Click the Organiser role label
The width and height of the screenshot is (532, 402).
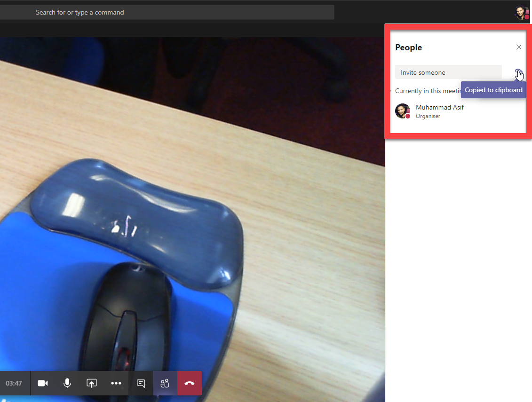[x=428, y=116]
